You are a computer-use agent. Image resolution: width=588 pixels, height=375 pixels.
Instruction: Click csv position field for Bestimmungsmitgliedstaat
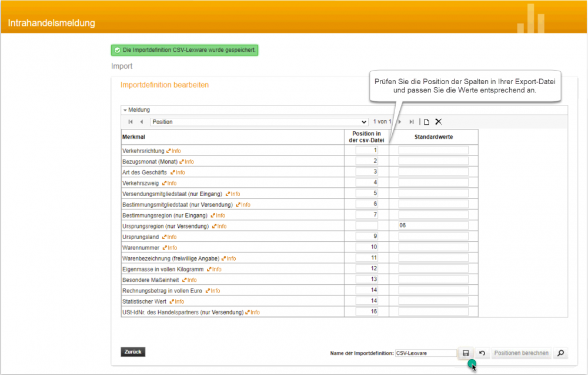pos(367,204)
